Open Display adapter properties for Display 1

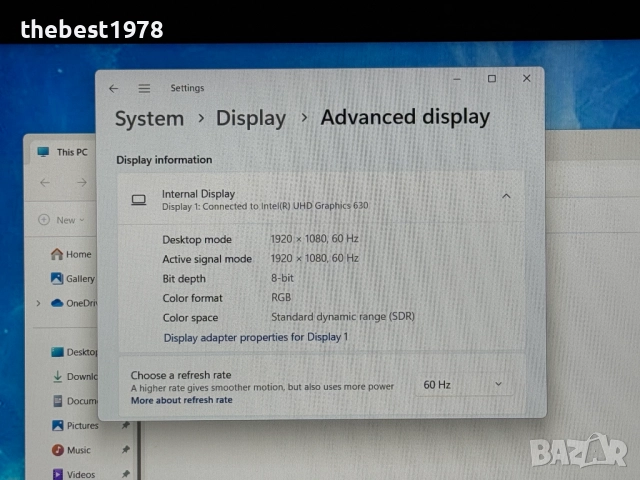point(256,338)
